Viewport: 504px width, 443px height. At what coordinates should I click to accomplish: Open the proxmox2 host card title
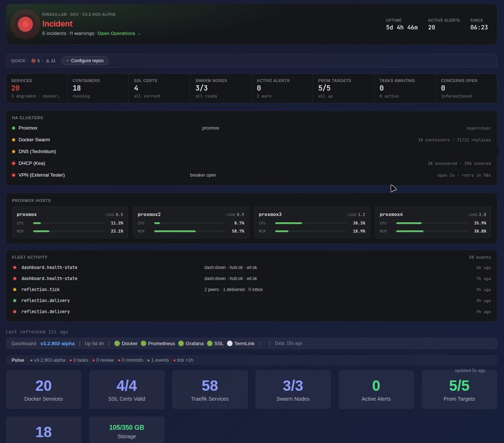[x=149, y=215]
